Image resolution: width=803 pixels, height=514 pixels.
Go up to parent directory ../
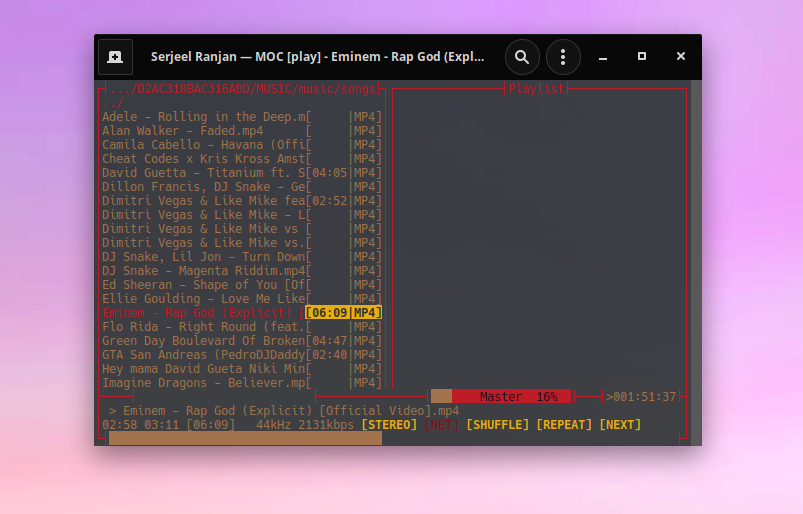click(x=113, y=103)
